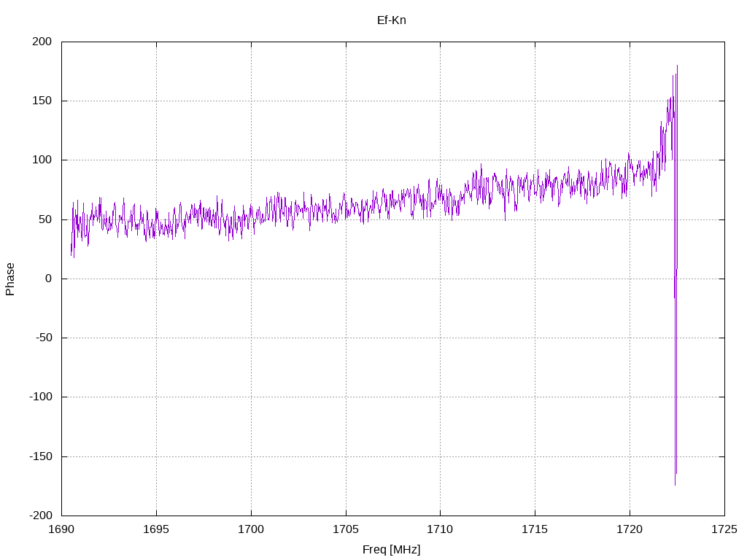Click the plot title Ef-Kn
This screenshot has height=560, width=747.
(x=391, y=20)
